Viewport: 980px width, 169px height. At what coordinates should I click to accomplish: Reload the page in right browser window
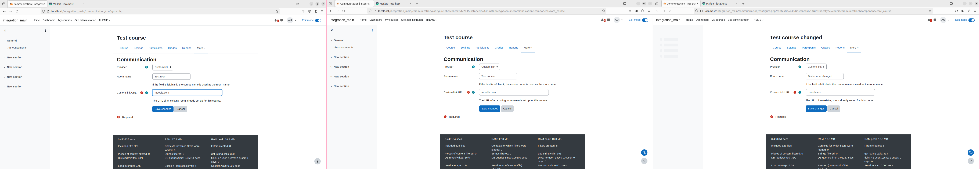670,11
